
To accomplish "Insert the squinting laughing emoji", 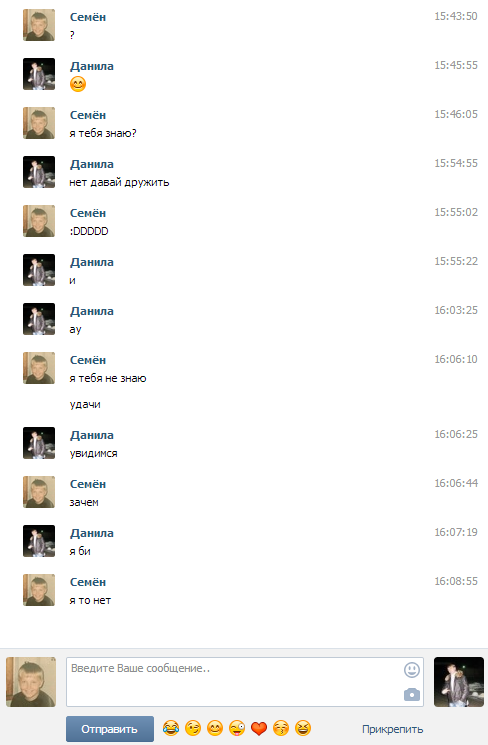I will tap(303, 728).
